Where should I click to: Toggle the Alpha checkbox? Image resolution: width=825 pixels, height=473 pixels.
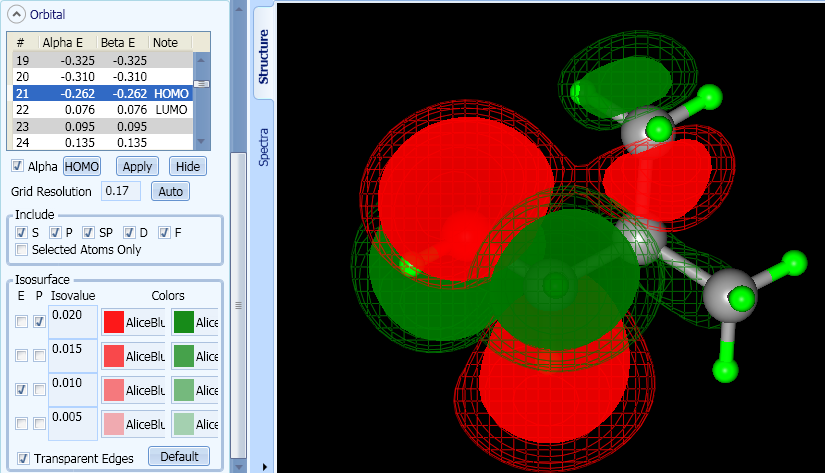17,166
